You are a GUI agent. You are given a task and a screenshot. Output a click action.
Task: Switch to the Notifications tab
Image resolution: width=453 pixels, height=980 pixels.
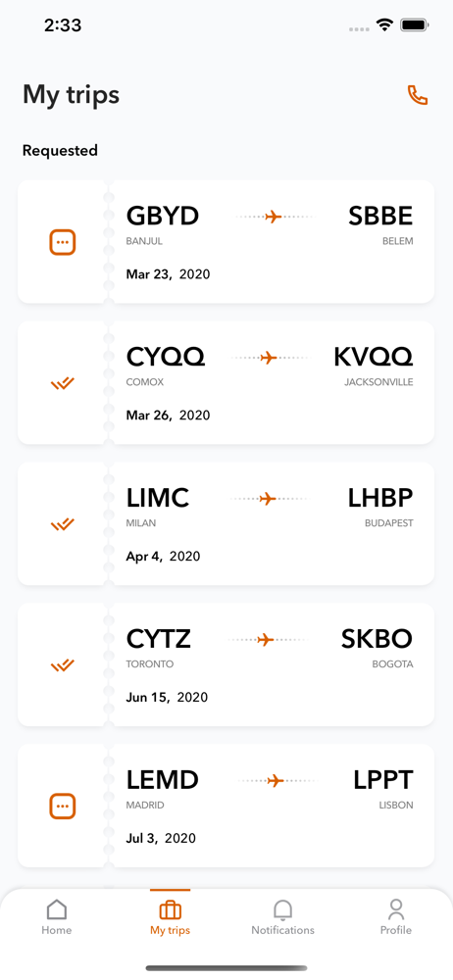click(282, 916)
